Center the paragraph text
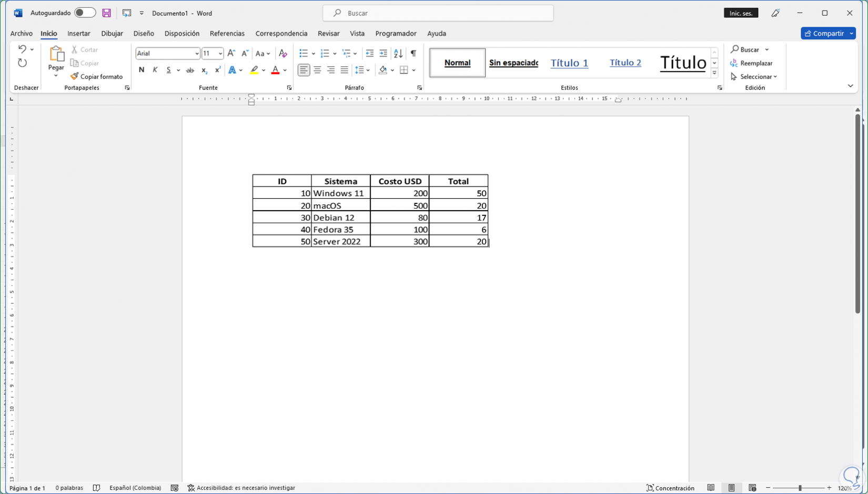 [x=317, y=70]
